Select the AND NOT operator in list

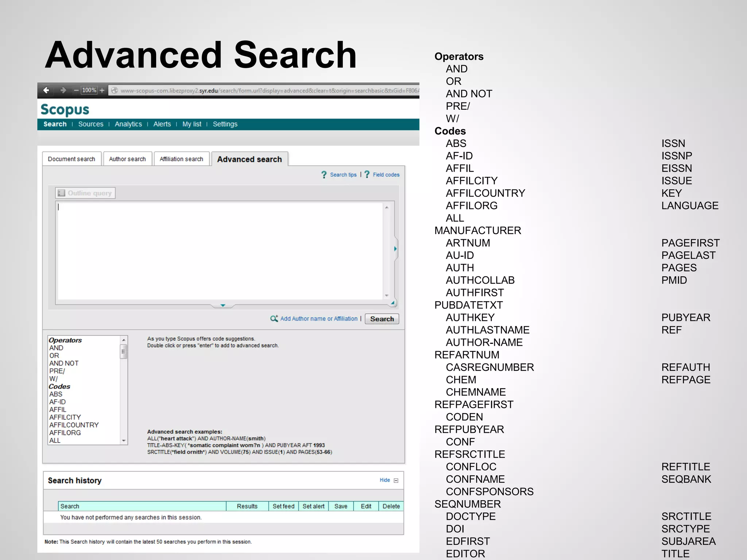coord(64,363)
